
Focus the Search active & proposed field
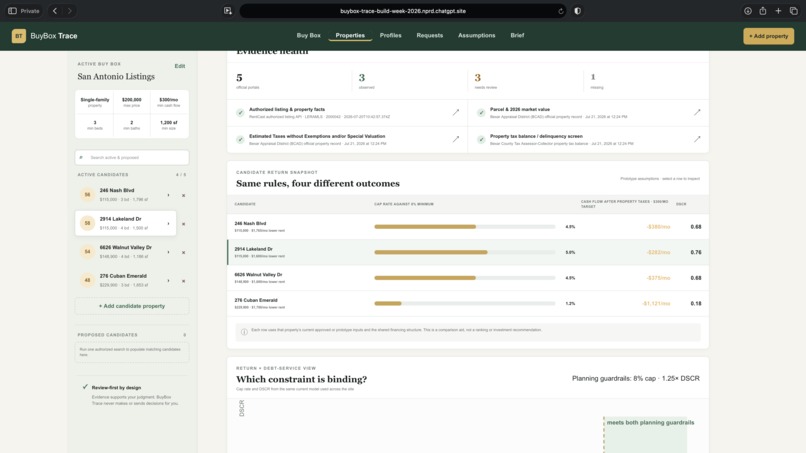click(x=132, y=157)
